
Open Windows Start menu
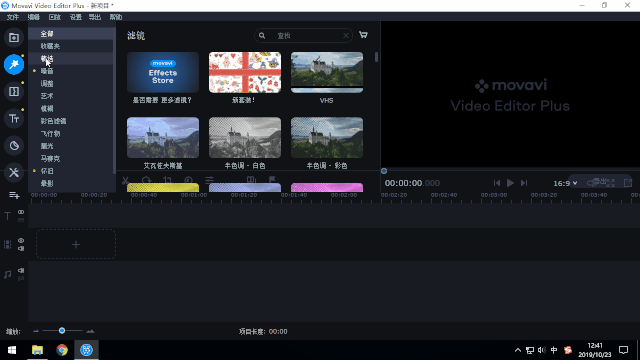[12, 350]
